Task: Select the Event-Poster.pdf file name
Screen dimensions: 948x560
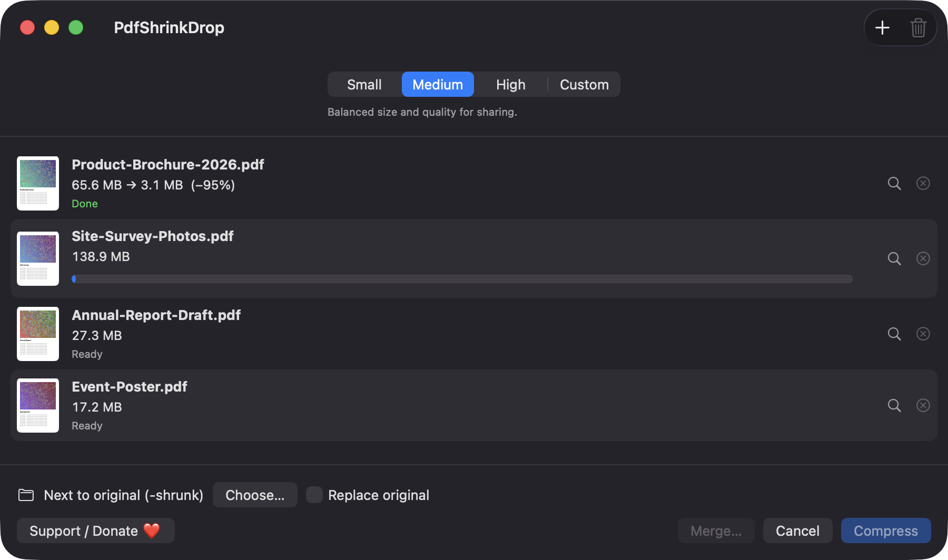Action: click(x=130, y=387)
